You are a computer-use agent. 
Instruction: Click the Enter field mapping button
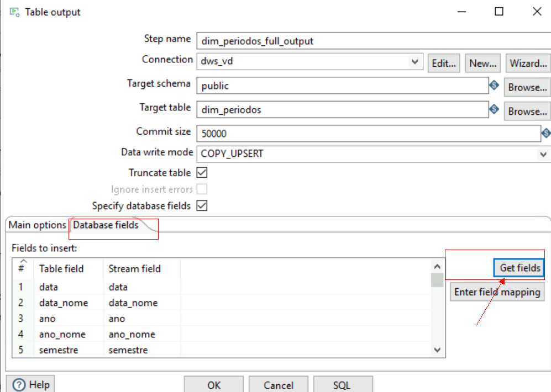tap(497, 292)
